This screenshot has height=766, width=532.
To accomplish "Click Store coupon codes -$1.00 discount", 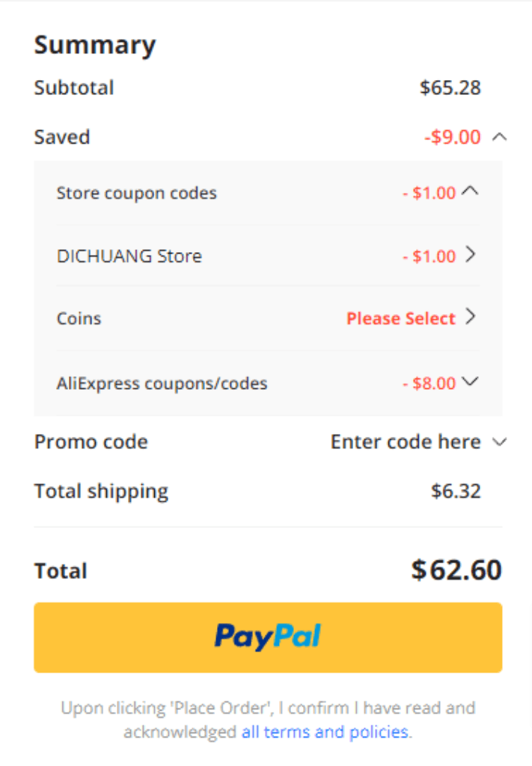I will pyautogui.click(x=429, y=193).
